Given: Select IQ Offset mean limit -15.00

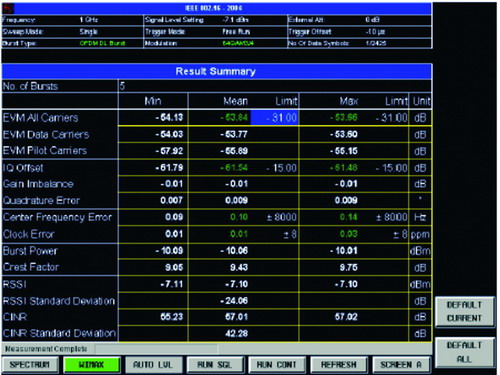Looking at the screenshot, I should click(281, 168).
